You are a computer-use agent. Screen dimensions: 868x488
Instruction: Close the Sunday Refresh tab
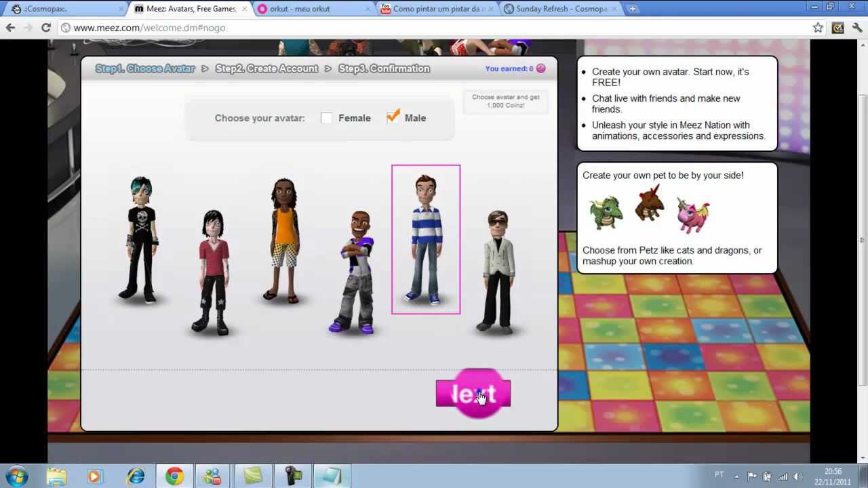pos(614,9)
